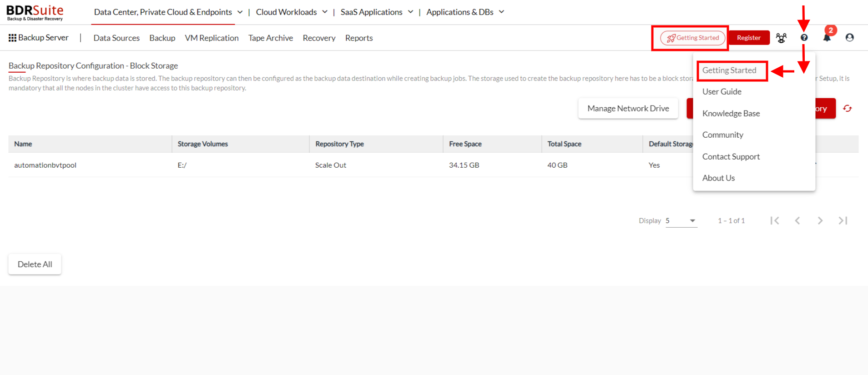
Task: Open the Backup Server apps grid icon
Action: (x=12, y=38)
